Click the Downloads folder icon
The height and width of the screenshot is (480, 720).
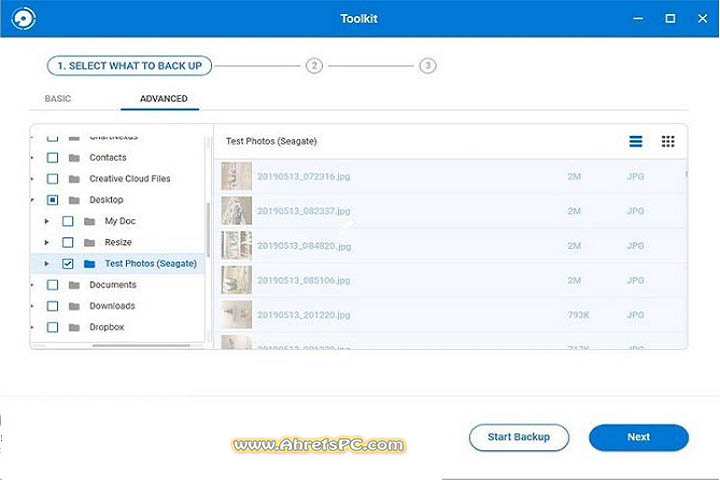click(74, 306)
